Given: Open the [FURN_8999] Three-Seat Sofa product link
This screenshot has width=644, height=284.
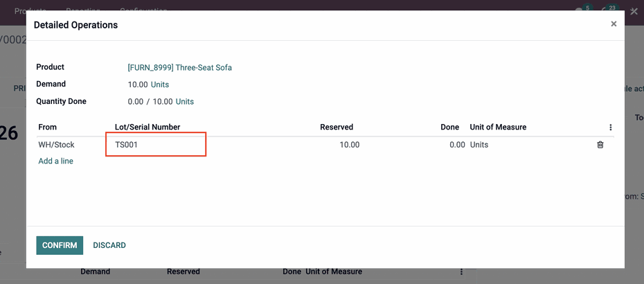Looking at the screenshot, I should [180, 67].
